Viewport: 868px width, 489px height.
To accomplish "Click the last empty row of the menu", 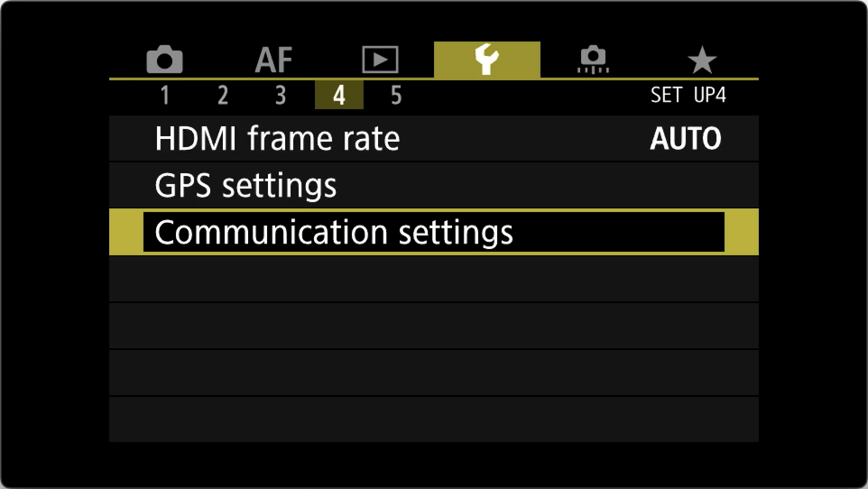I will pos(434,420).
